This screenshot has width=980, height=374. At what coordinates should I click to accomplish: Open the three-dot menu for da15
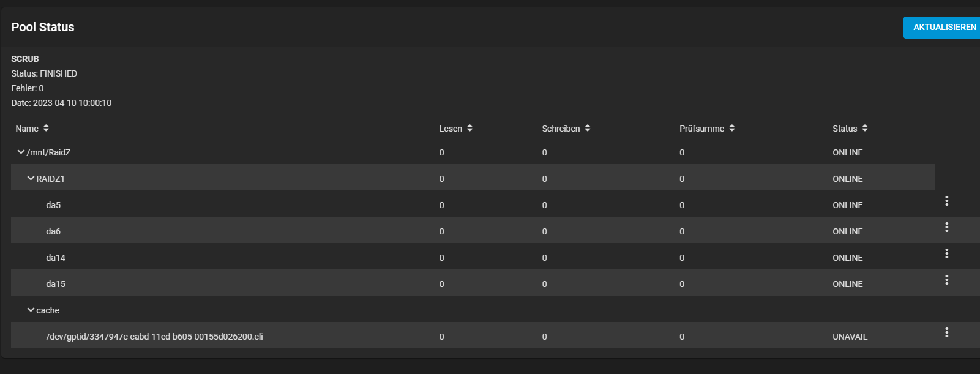(946, 280)
